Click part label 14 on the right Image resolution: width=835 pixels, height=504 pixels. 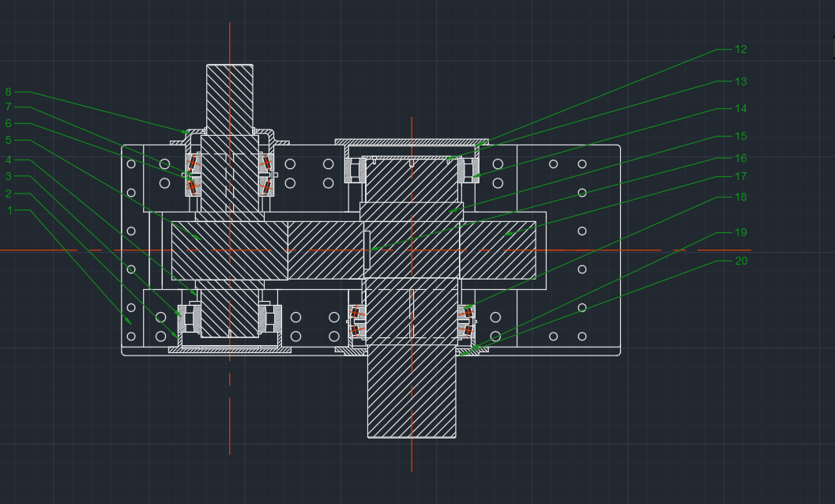click(740, 109)
